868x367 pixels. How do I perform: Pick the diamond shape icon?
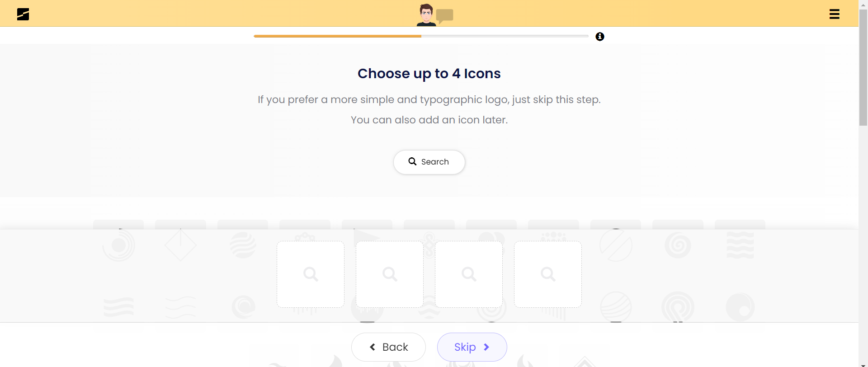coord(180,245)
